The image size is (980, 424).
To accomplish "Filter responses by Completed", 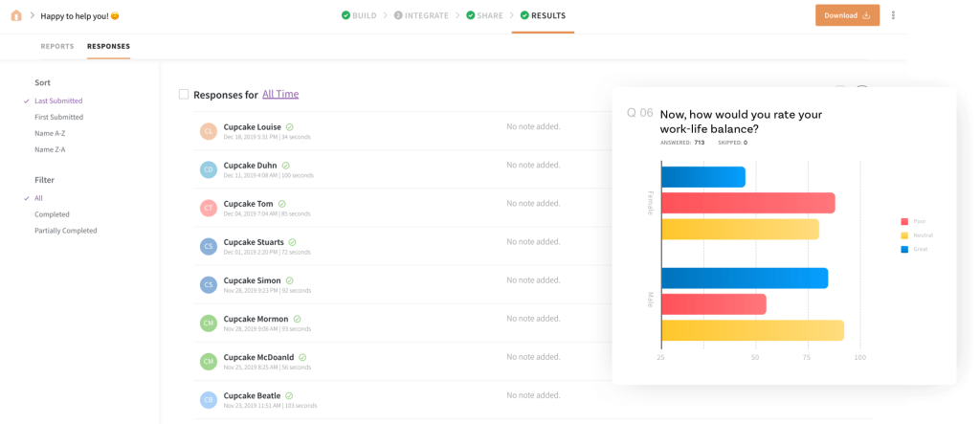I will click(52, 214).
